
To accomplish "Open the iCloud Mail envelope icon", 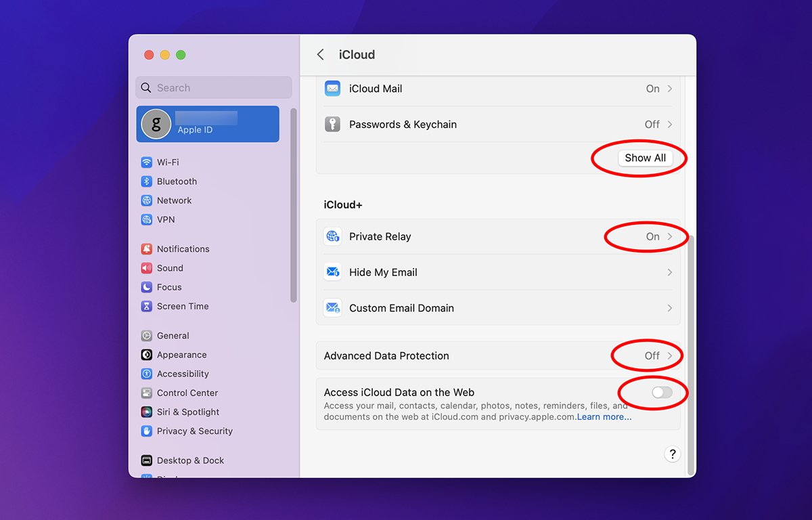I will (332, 88).
